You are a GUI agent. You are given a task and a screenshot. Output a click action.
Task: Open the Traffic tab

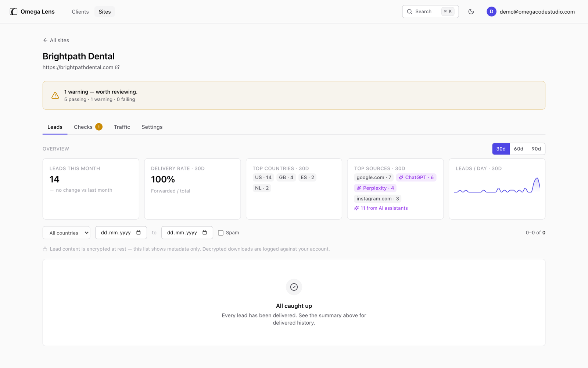pos(122,127)
